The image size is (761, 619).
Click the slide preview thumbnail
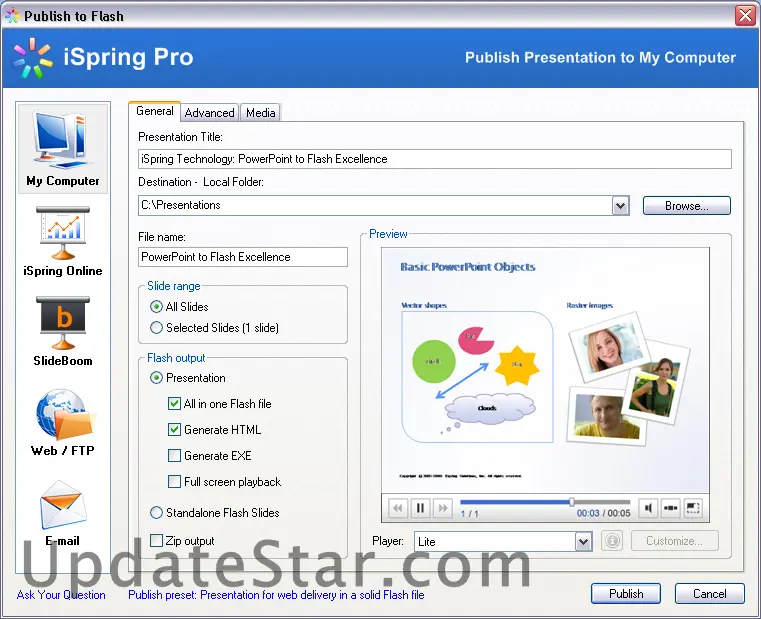[546, 371]
